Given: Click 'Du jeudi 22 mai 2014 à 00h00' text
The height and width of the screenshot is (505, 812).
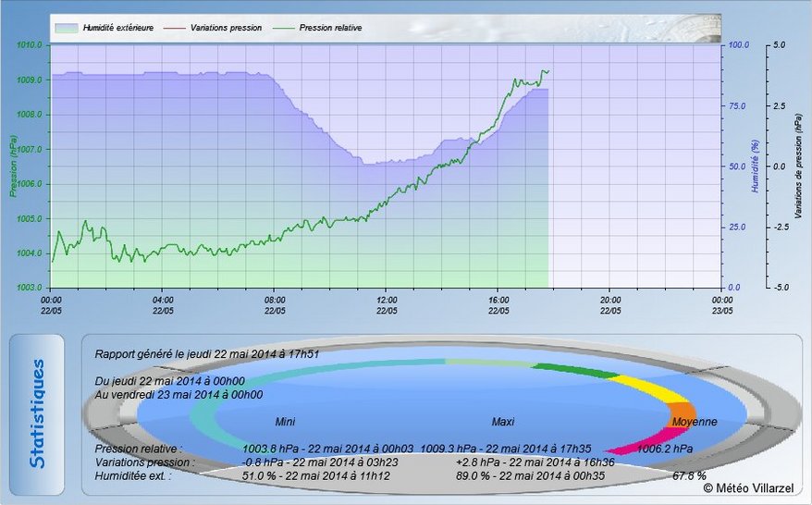Looking at the screenshot, I should coord(169,381).
